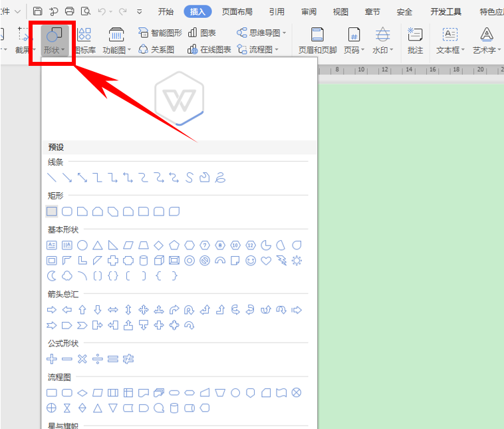The width and height of the screenshot is (504, 429).
Task: Select the not-equal formula shape
Action: [x=128, y=359]
